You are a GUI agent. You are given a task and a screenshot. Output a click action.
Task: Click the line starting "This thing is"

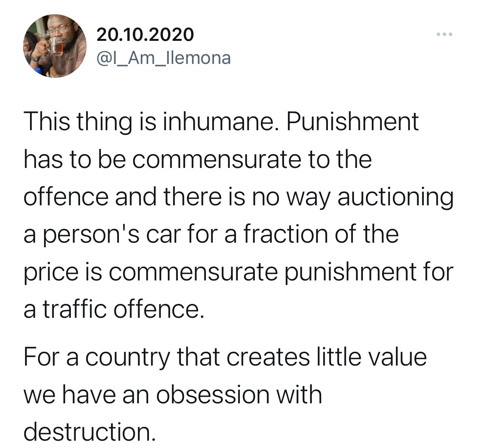pyautogui.click(x=221, y=122)
